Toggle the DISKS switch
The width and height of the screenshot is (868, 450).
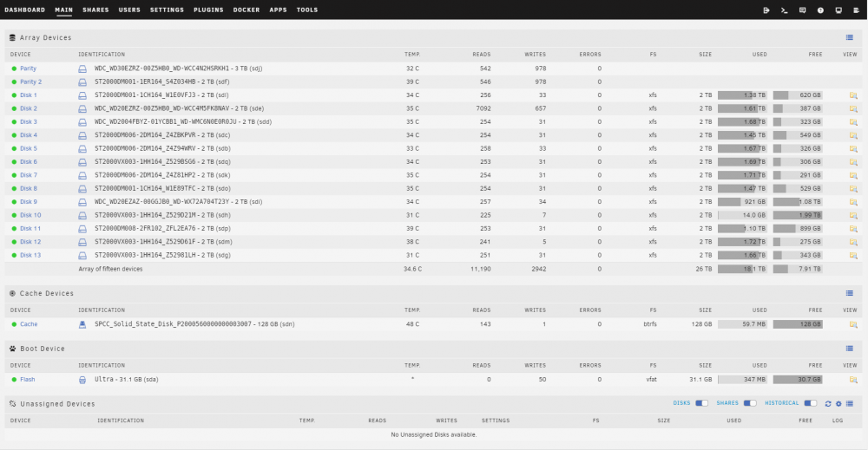coord(701,403)
